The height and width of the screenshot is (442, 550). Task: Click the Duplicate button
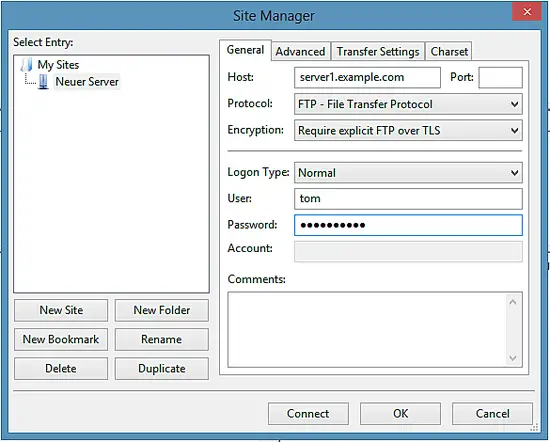(x=162, y=368)
